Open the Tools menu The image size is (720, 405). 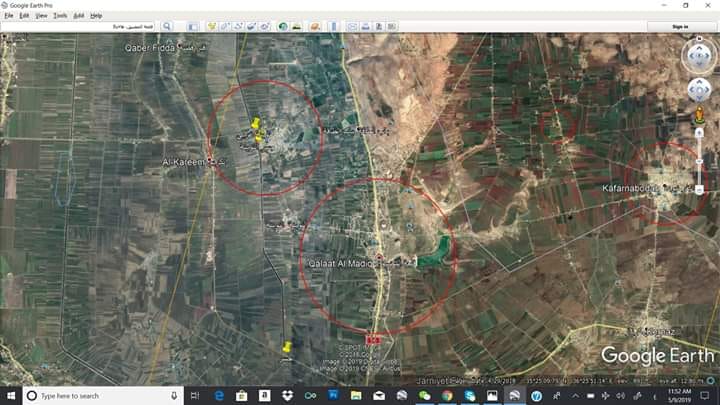pyautogui.click(x=60, y=16)
